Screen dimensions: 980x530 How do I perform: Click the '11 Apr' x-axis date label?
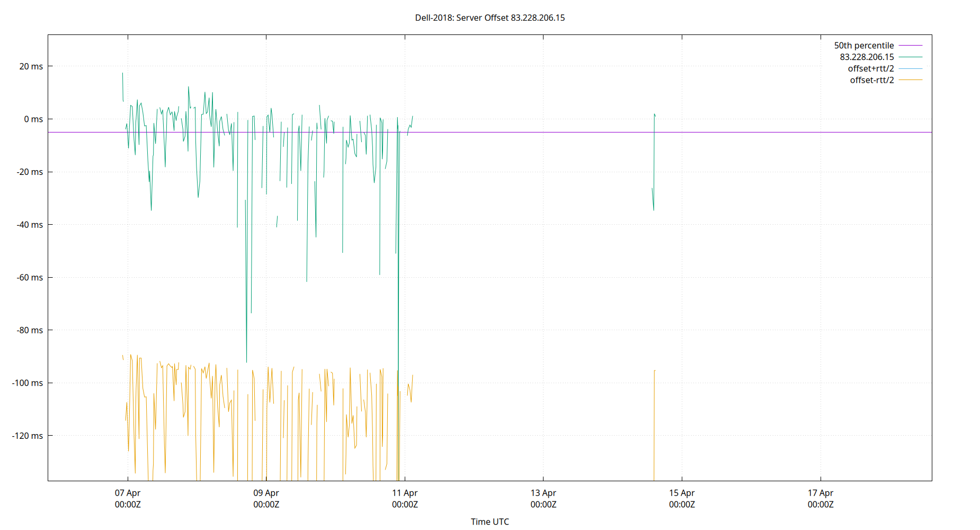pyautogui.click(x=405, y=493)
